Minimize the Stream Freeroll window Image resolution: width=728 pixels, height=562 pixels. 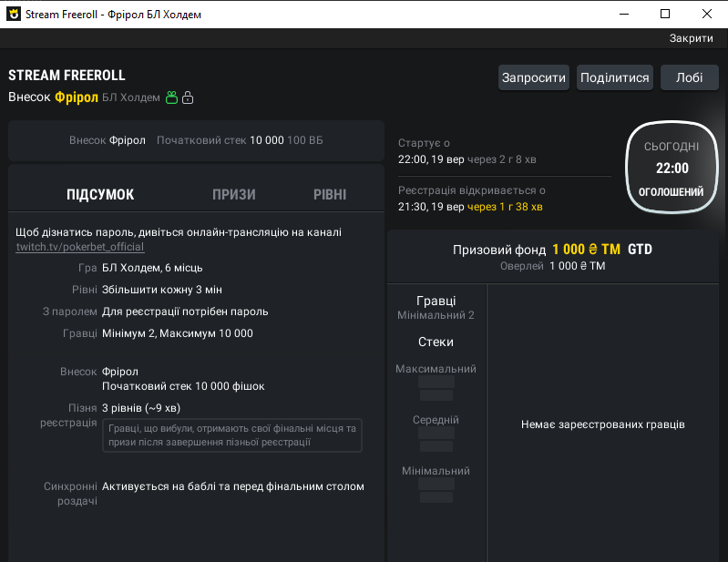click(x=624, y=14)
